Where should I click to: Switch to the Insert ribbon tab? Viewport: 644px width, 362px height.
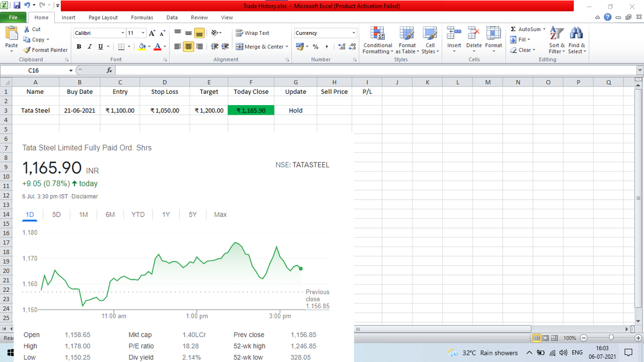pyautogui.click(x=68, y=18)
